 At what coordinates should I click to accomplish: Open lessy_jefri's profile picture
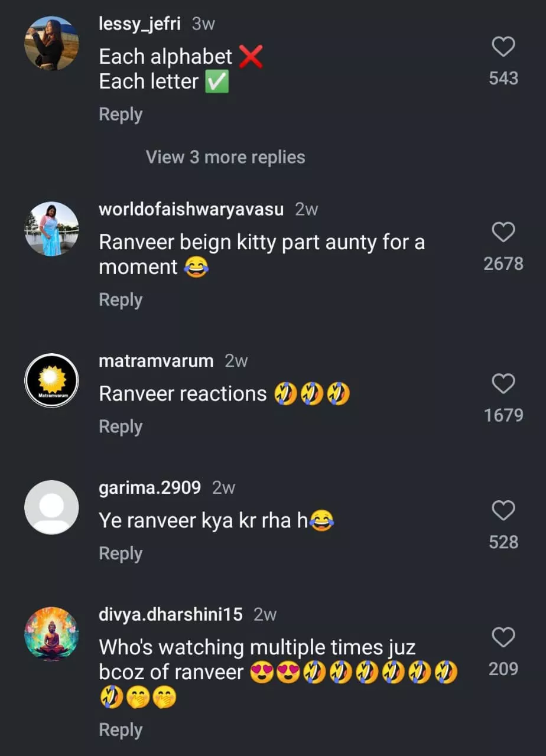point(51,43)
